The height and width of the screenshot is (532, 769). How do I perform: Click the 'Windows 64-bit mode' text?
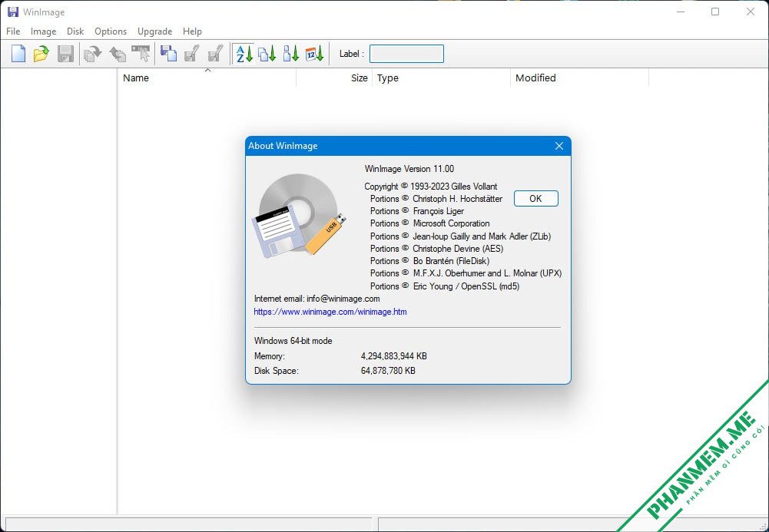(x=293, y=340)
